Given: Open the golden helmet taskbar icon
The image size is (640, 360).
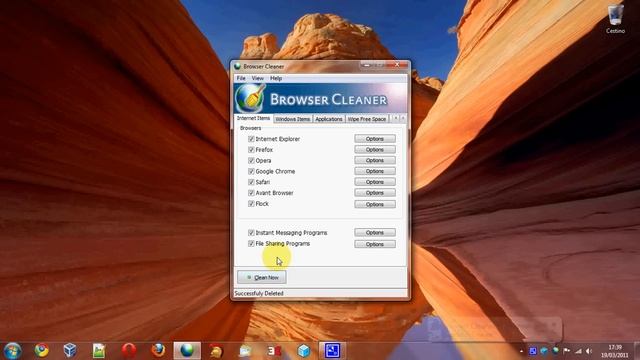Looking at the screenshot, I should pos(216,351).
